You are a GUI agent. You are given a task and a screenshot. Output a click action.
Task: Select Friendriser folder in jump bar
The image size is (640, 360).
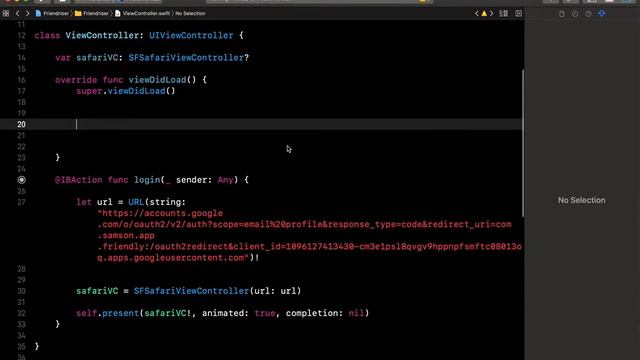click(x=92, y=13)
